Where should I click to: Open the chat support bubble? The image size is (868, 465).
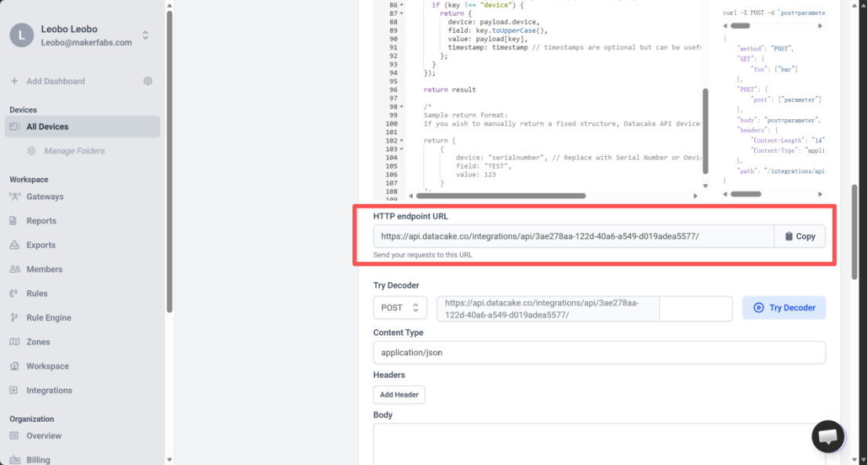click(x=828, y=437)
